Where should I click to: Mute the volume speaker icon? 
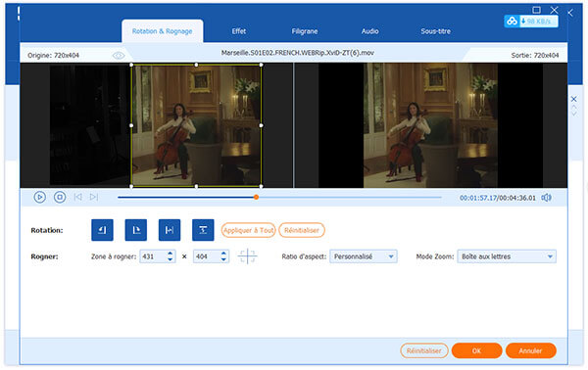click(547, 198)
